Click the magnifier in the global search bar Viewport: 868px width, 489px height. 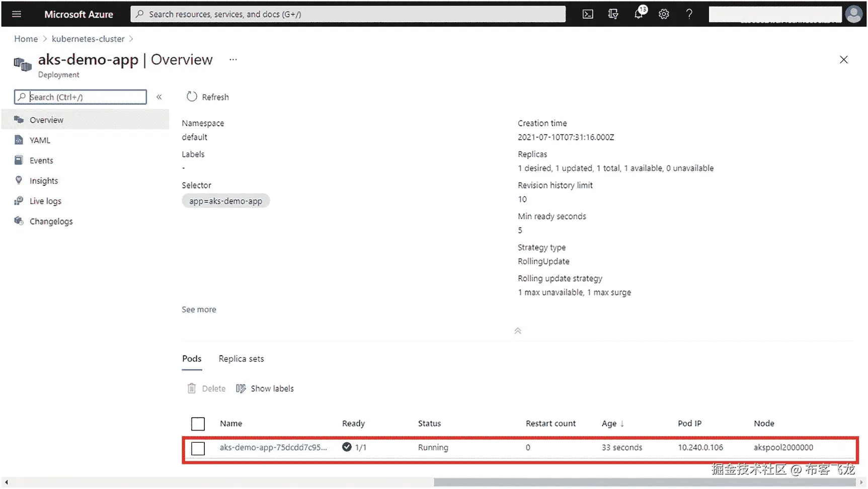pos(140,14)
